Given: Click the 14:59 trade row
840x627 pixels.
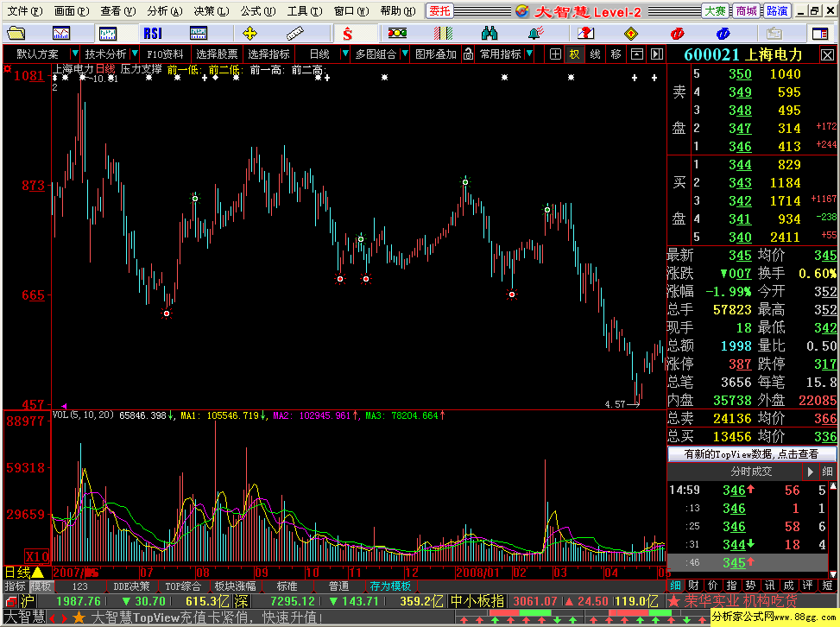Looking at the screenshot, I should pos(748,490).
